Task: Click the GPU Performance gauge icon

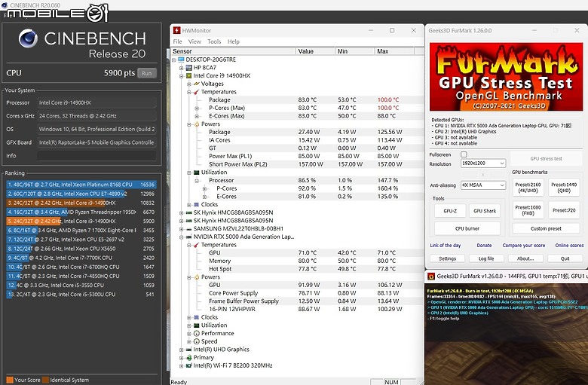Action: click(197, 333)
